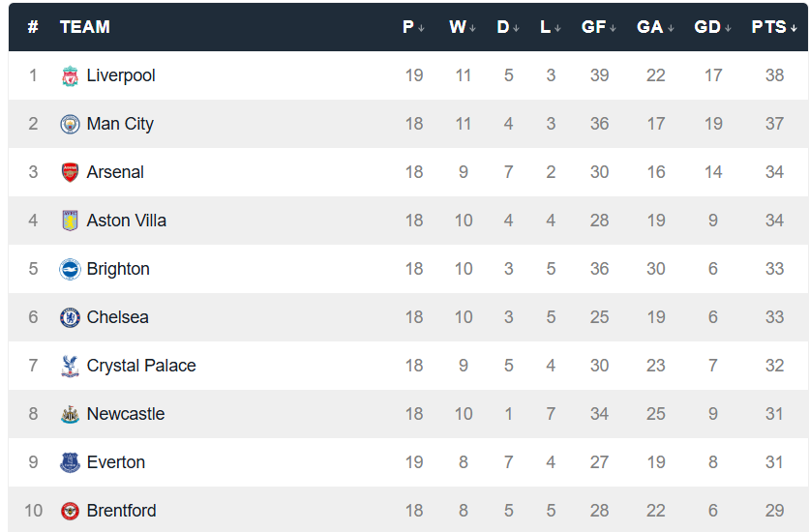The image size is (809, 532).
Task: Click the Arsenal club crest icon
Action: click(70, 172)
